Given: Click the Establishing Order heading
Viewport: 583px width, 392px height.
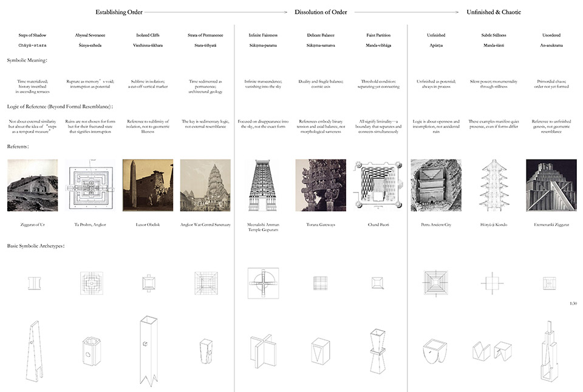Looking at the screenshot, I should tap(120, 12).
